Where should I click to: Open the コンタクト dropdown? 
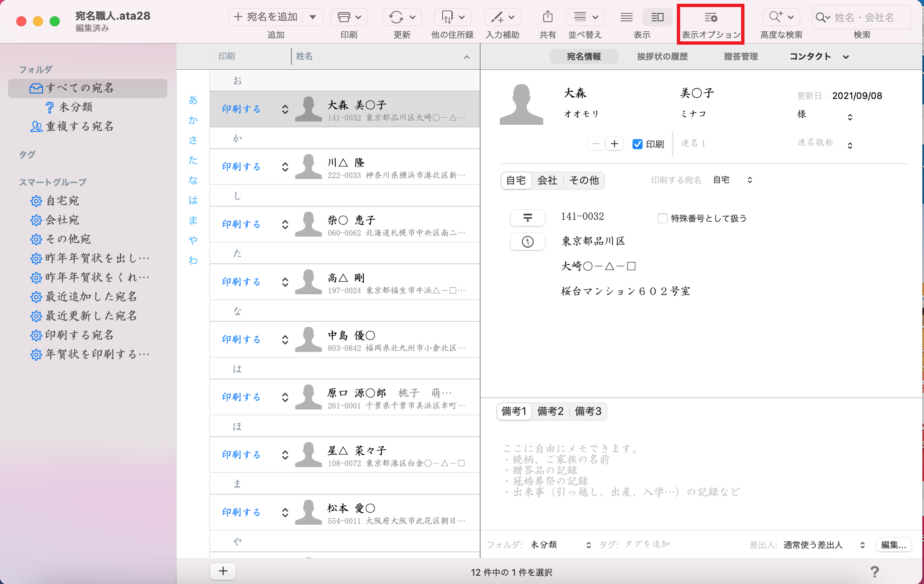(819, 57)
